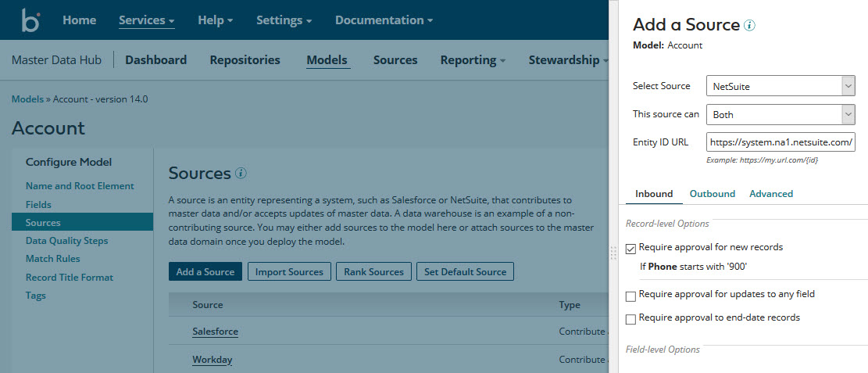Click the Add a Source button
Viewport: 868px width, 373px height.
(x=205, y=271)
